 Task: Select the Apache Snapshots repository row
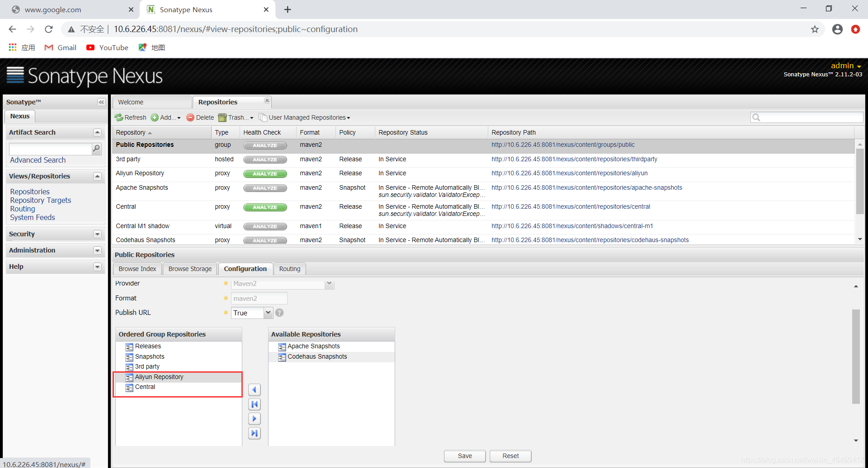[x=483, y=191]
